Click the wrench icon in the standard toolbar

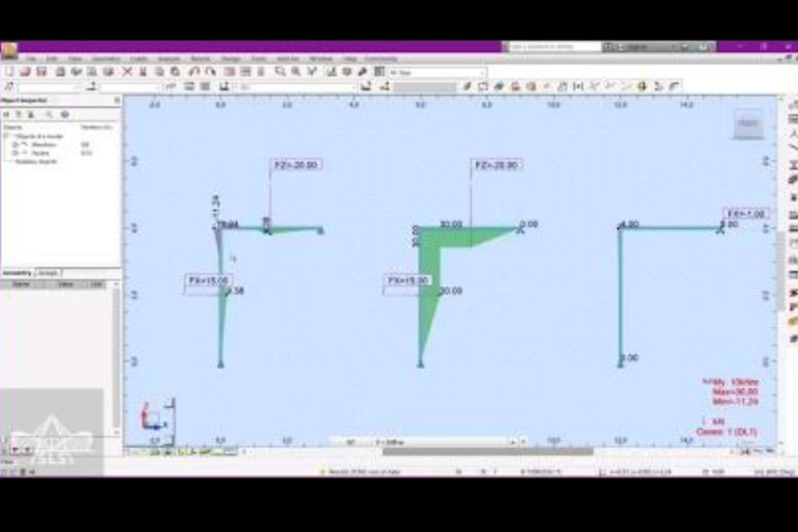pyautogui.click(x=363, y=72)
